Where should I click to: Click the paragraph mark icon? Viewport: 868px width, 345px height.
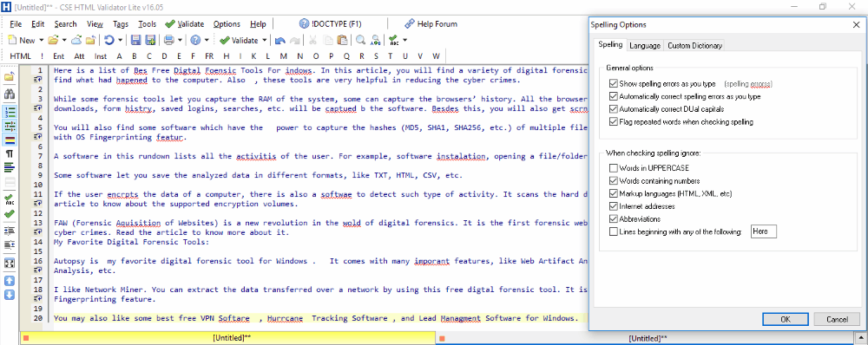point(10,153)
